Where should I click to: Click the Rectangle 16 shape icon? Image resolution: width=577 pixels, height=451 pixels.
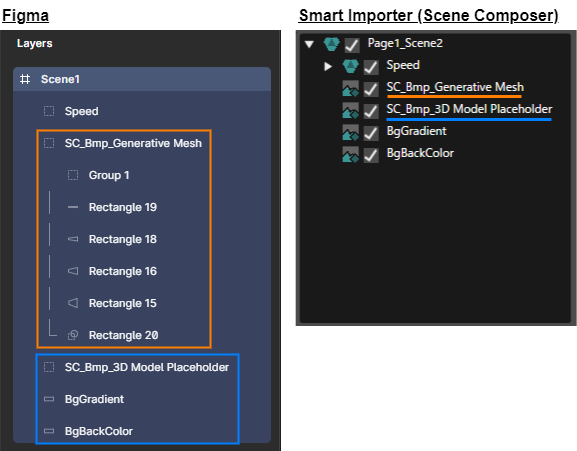pos(73,271)
